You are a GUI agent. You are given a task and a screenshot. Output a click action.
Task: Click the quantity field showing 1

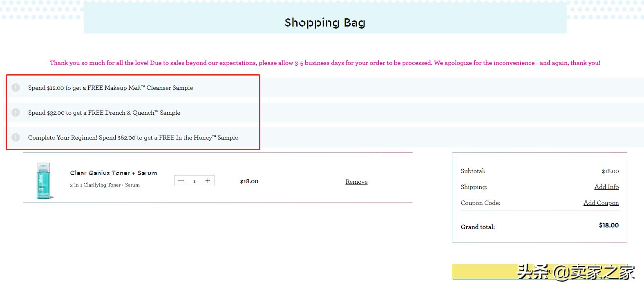point(195,181)
